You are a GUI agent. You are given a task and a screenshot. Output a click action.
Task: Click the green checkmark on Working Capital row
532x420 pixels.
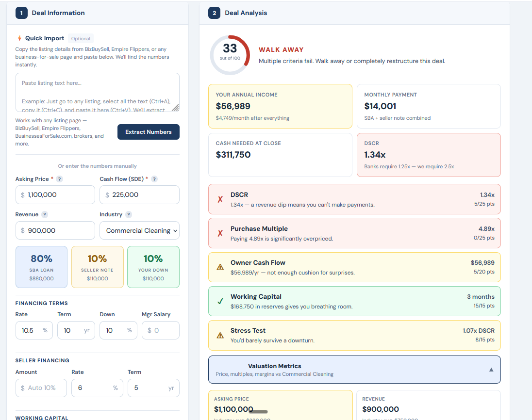[219, 301]
